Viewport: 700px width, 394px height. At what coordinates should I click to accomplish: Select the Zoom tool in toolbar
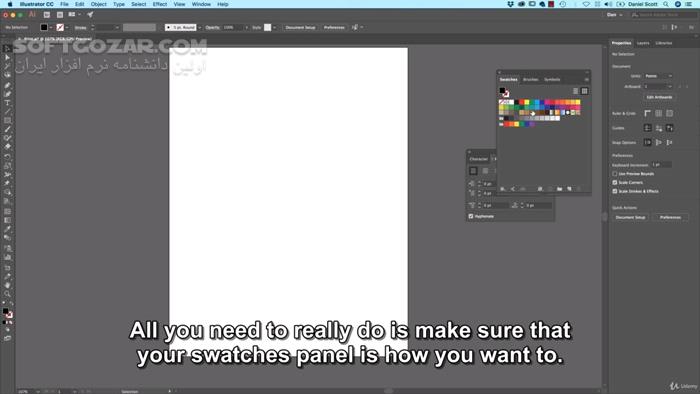coord(7,294)
